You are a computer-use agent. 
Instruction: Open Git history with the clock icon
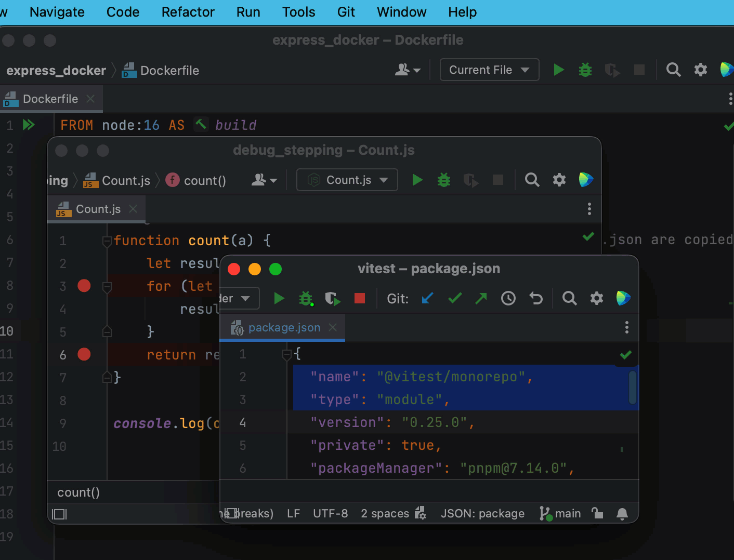pos(508,298)
